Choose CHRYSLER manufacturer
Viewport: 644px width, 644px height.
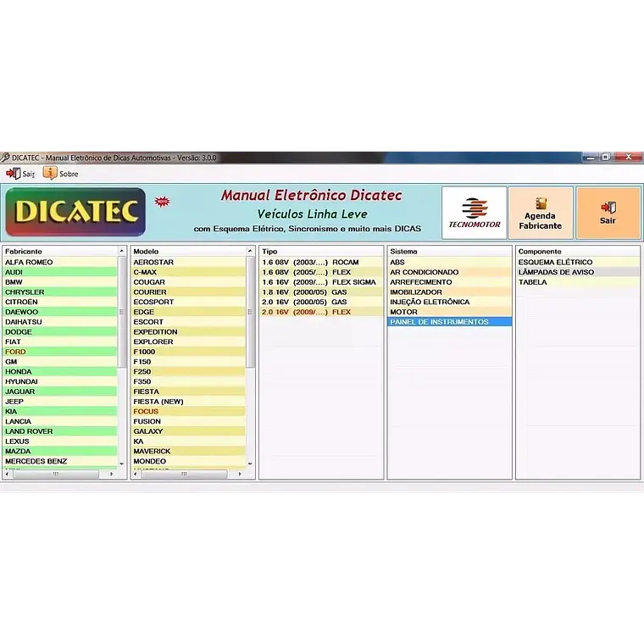click(60, 292)
